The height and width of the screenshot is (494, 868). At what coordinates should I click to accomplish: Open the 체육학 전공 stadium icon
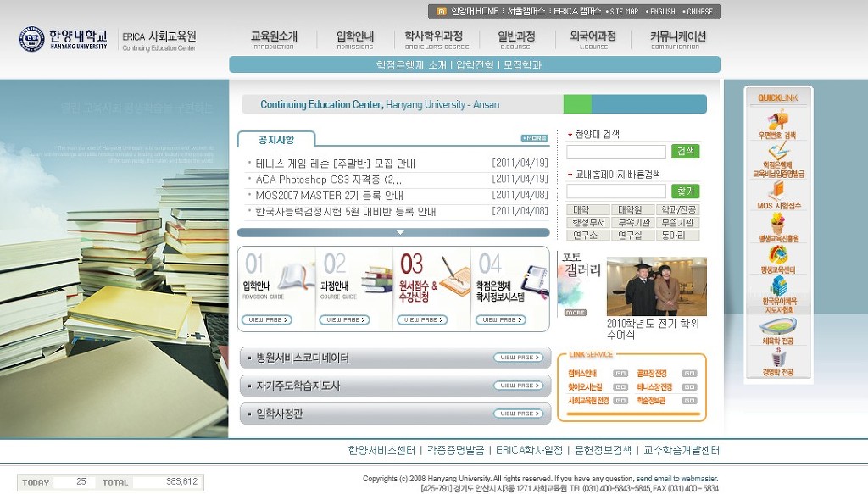pyautogui.click(x=778, y=326)
